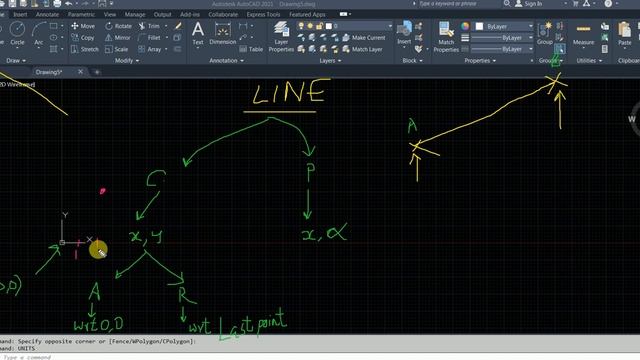Screen dimensions: 640x360
Task: Click the ellipse draw icon
Action: [53, 38]
